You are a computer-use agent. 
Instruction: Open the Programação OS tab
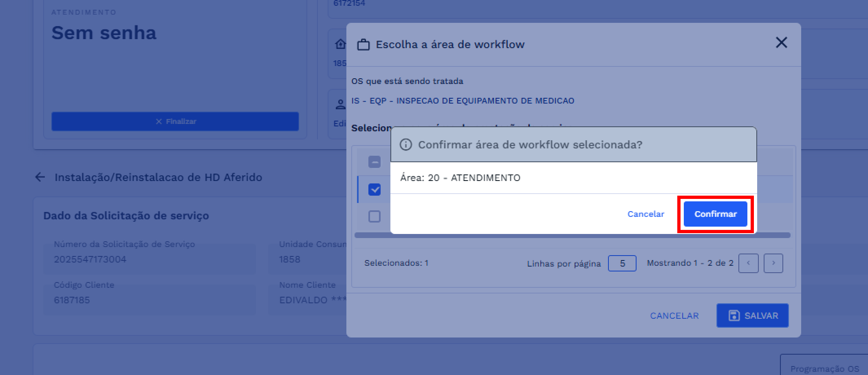(x=824, y=368)
